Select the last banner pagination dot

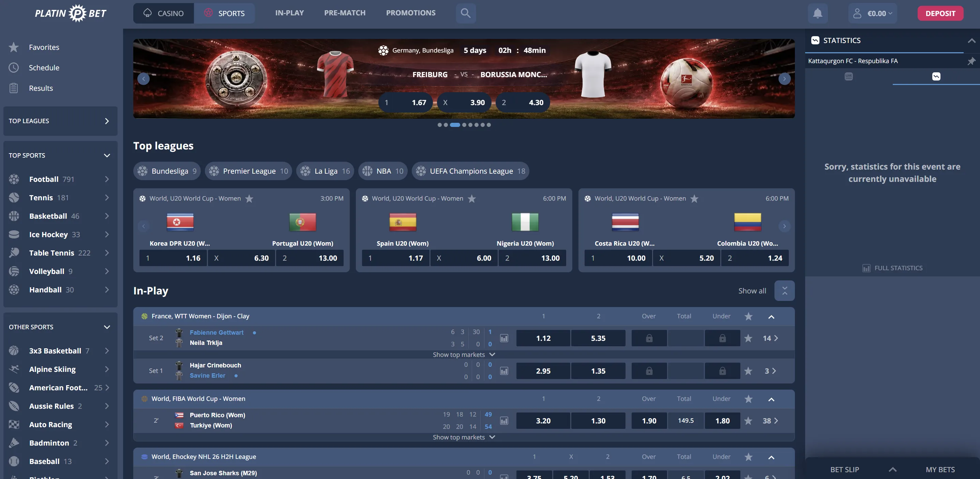pyautogui.click(x=489, y=125)
